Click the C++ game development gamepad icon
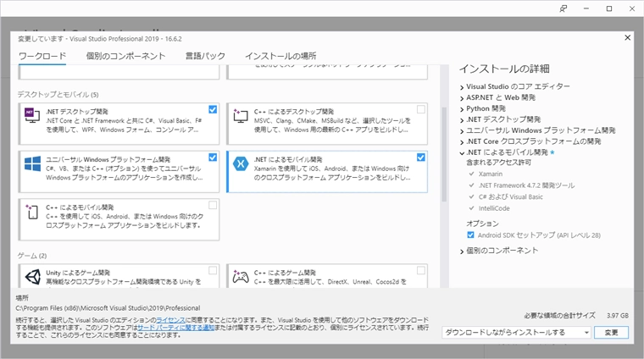Screen dimensions: 644x359 coord(241,277)
